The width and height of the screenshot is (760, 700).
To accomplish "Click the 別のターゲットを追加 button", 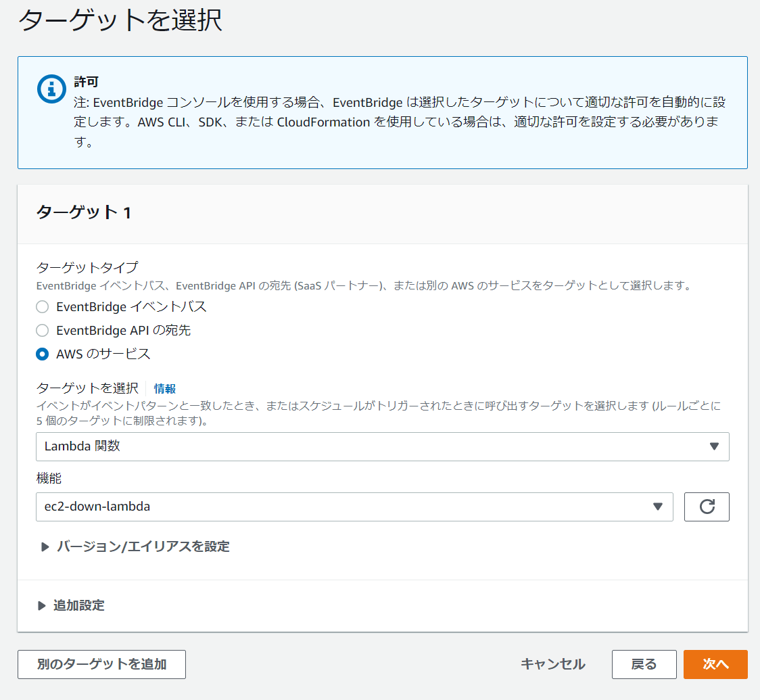I will 102,664.
